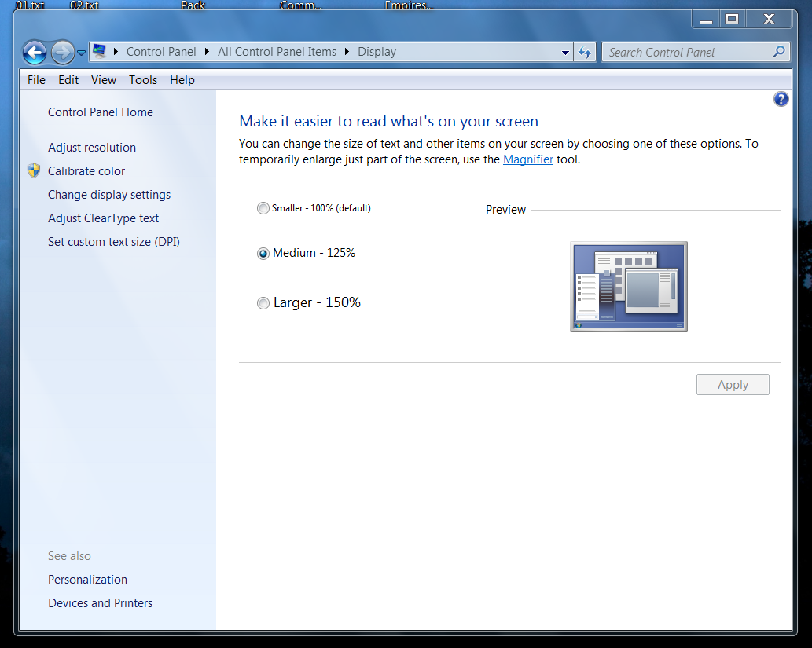
Task: Open the Tools menu
Action: pyautogui.click(x=143, y=80)
